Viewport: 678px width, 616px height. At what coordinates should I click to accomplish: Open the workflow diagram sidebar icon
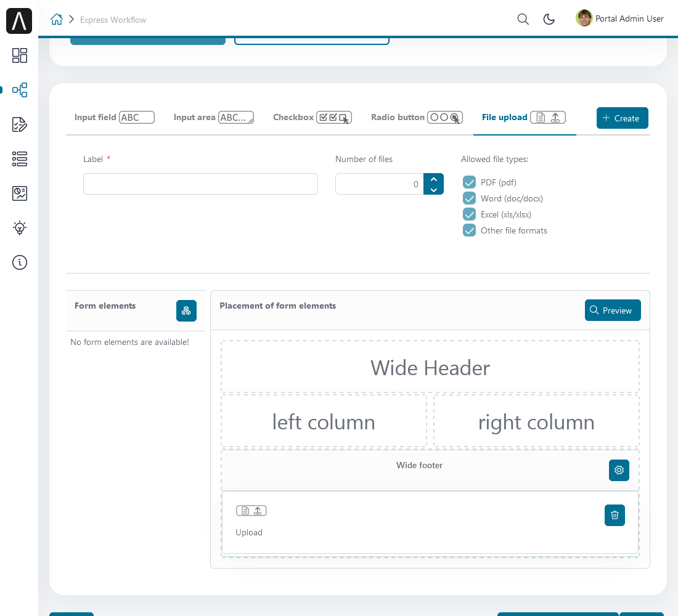click(x=20, y=90)
